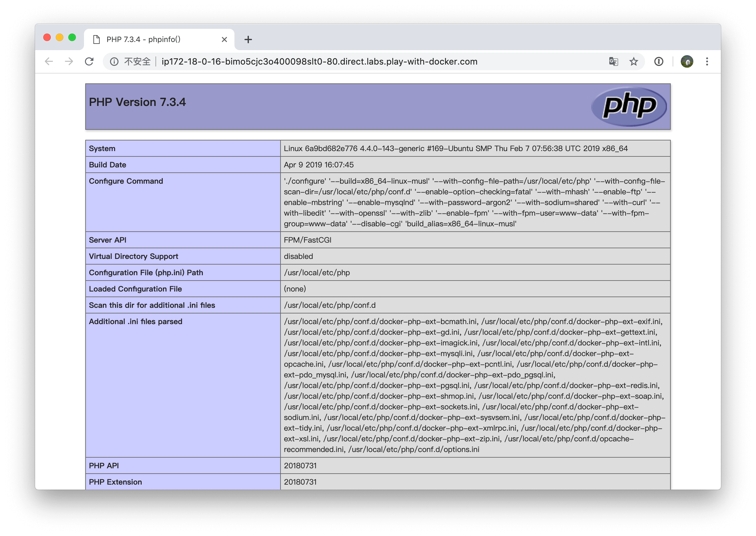Click the Google Translate icon in address bar
Image resolution: width=756 pixels, height=536 pixels.
[x=613, y=61]
